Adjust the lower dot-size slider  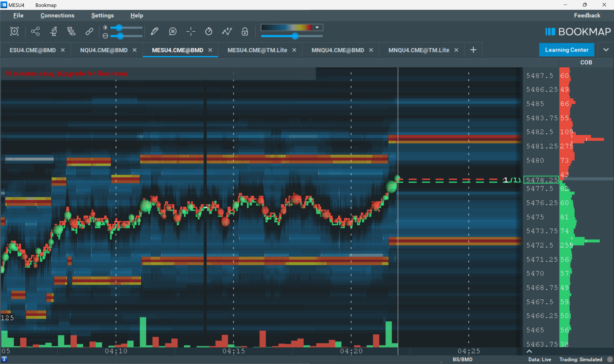(126, 36)
